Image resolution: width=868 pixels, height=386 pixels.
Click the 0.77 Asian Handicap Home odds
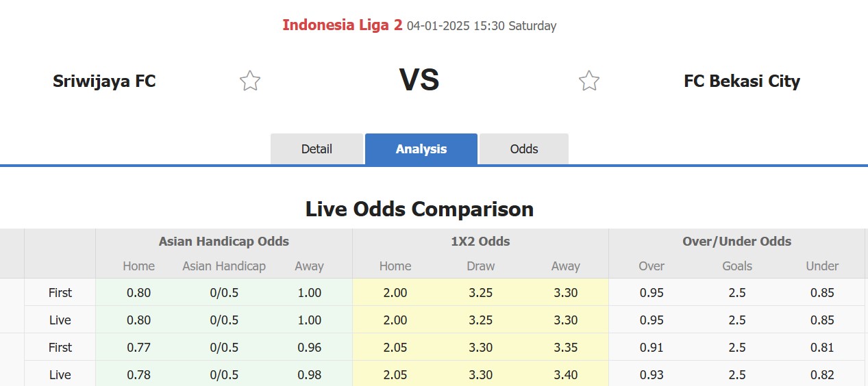coord(139,348)
